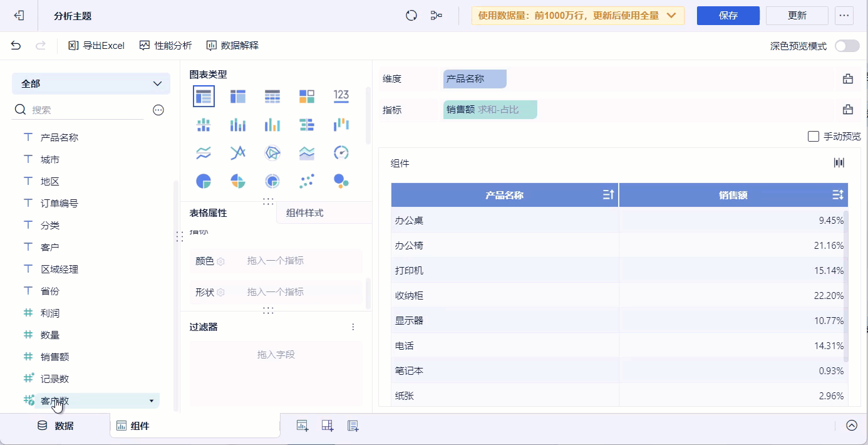868x445 pixels.
Task: Sort the 产品名称 column header icon
Action: click(x=607, y=195)
